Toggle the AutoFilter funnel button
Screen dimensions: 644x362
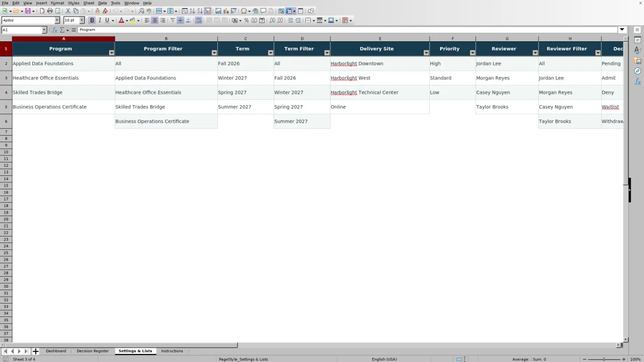[208, 11]
